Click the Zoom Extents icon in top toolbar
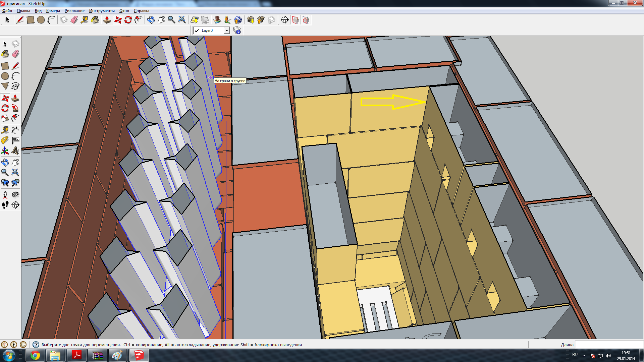This screenshot has width=644, height=362. 182,20
